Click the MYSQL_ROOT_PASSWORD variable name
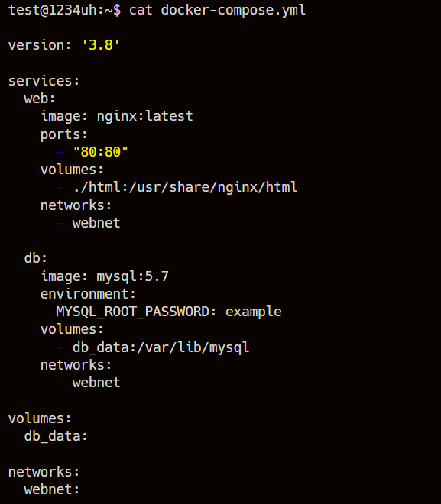The width and height of the screenshot is (441, 504). click(132, 312)
